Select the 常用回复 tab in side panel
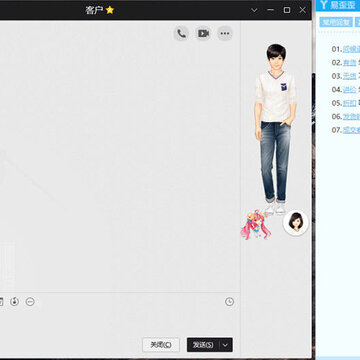 (336, 22)
